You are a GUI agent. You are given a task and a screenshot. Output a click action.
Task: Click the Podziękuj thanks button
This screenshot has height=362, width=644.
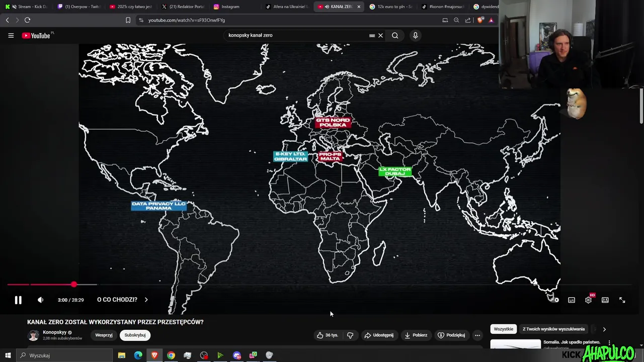(451, 335)
